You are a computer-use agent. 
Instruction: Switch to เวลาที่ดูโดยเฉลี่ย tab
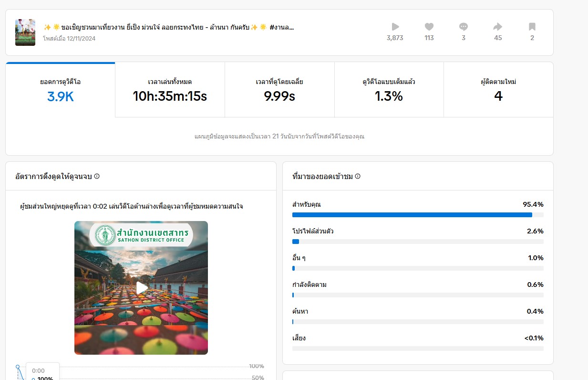click(x=279, y=90)
